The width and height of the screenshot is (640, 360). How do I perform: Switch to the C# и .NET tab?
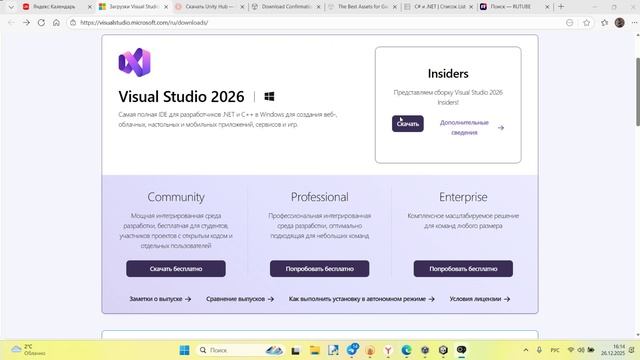coord(439,7)
